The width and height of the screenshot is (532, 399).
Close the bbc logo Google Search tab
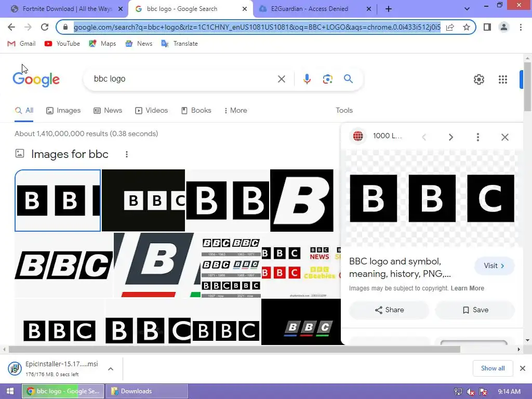pyautogui.click(x=245, y=9)
